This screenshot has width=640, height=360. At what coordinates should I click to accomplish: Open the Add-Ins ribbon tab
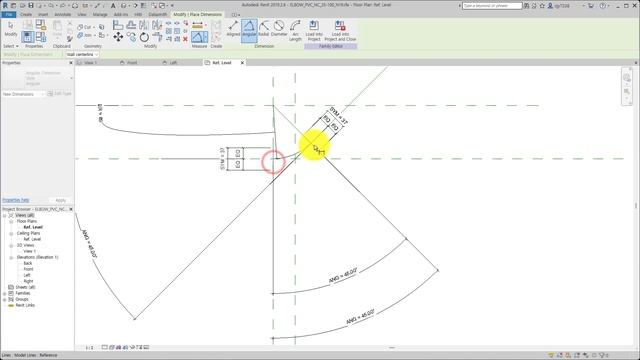point(120,14)
